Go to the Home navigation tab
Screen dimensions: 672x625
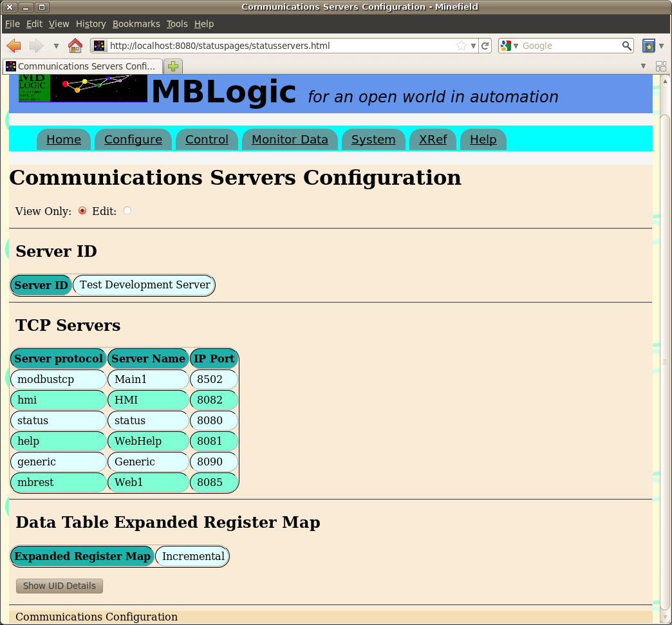[x=64, y=139]
